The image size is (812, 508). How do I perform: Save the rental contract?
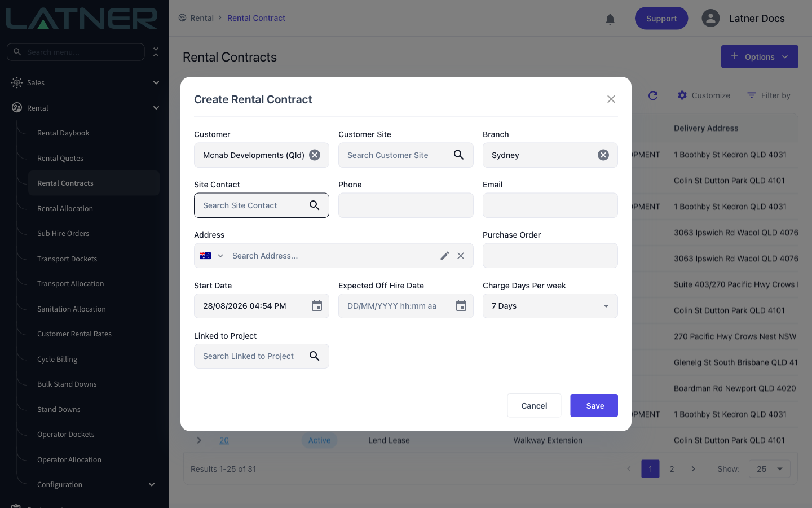594,405
